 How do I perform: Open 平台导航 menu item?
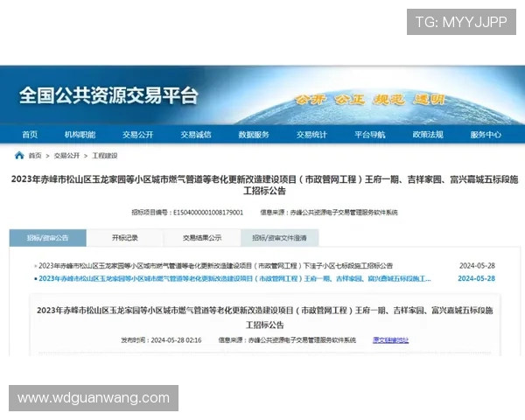[369, 135]
